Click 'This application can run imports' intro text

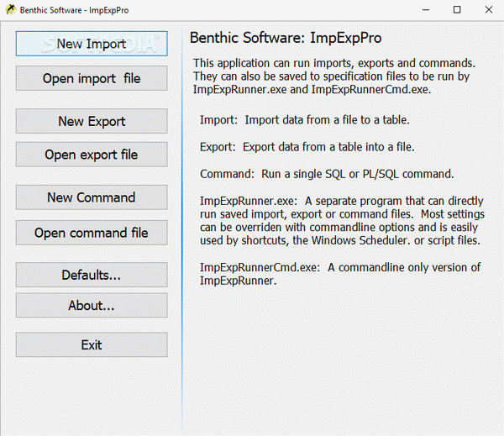334,76
